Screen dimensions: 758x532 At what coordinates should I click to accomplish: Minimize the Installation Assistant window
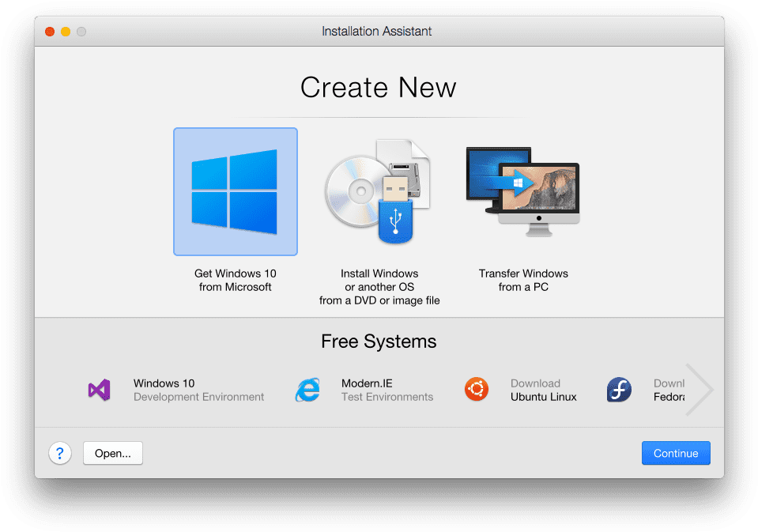tap(66, 32)
